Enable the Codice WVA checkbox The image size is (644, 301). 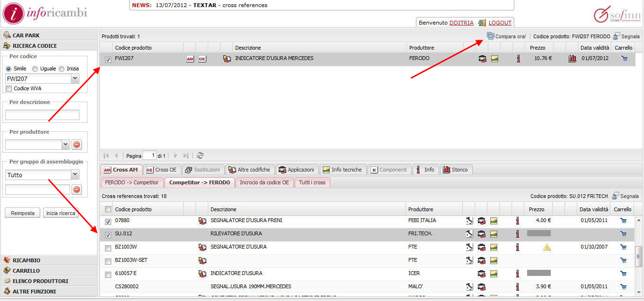click(9, 89)
